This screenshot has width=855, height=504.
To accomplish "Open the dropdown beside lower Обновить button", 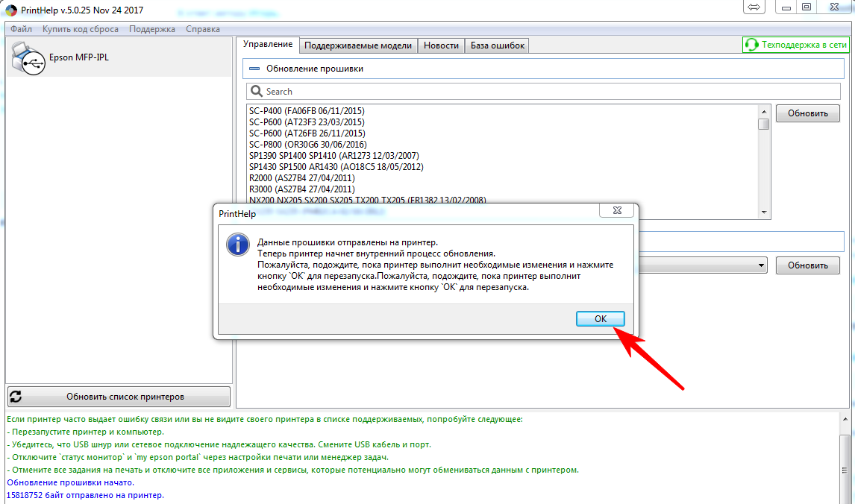I will coord(761,265).
